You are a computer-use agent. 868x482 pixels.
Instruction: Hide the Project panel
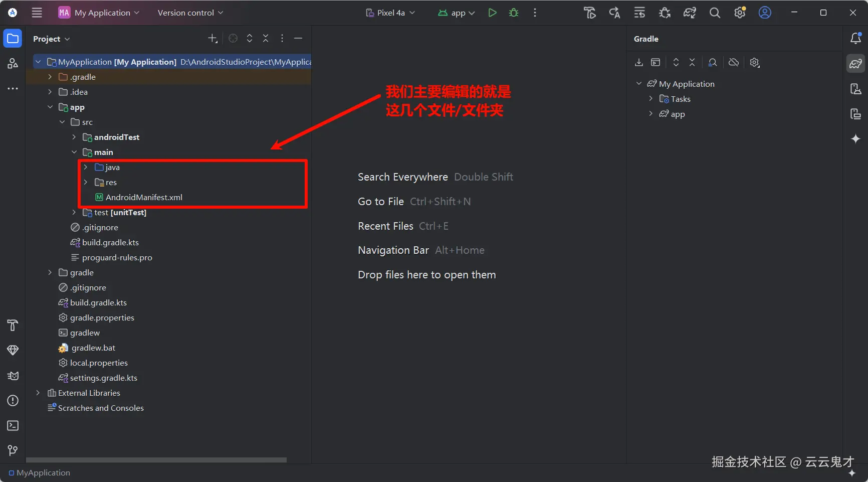coord(298,38)
